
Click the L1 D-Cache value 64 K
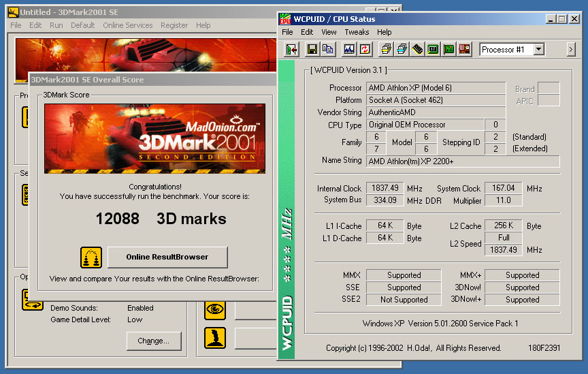coord(385,238)
